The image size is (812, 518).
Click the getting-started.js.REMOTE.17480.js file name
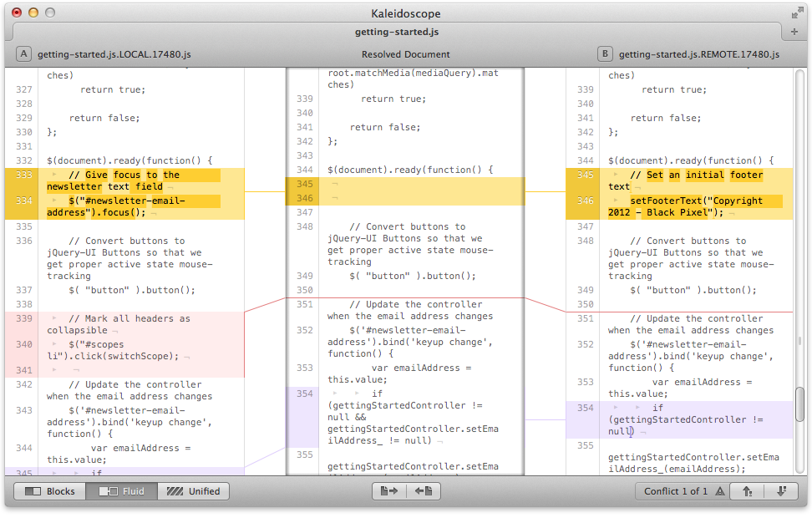[x=699, y=54]
